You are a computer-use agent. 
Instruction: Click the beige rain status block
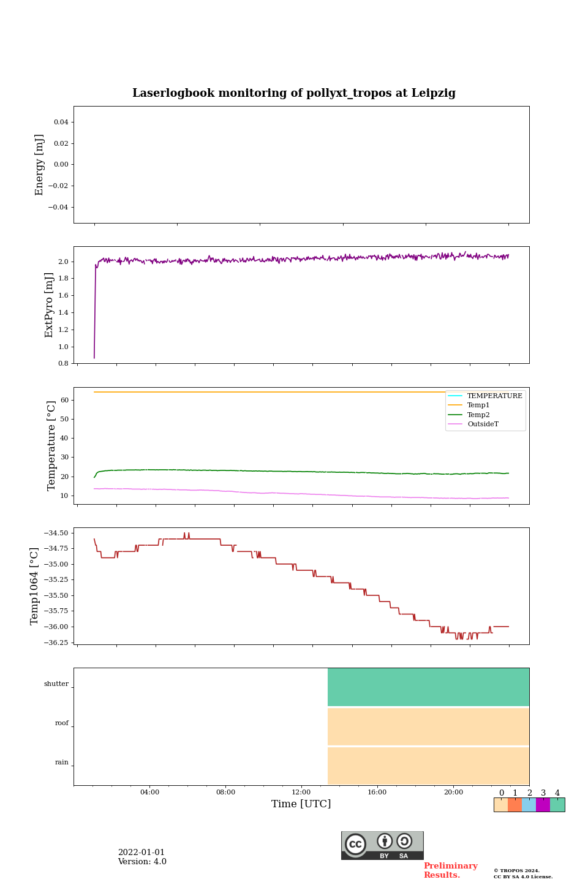[x=428, y=766]
